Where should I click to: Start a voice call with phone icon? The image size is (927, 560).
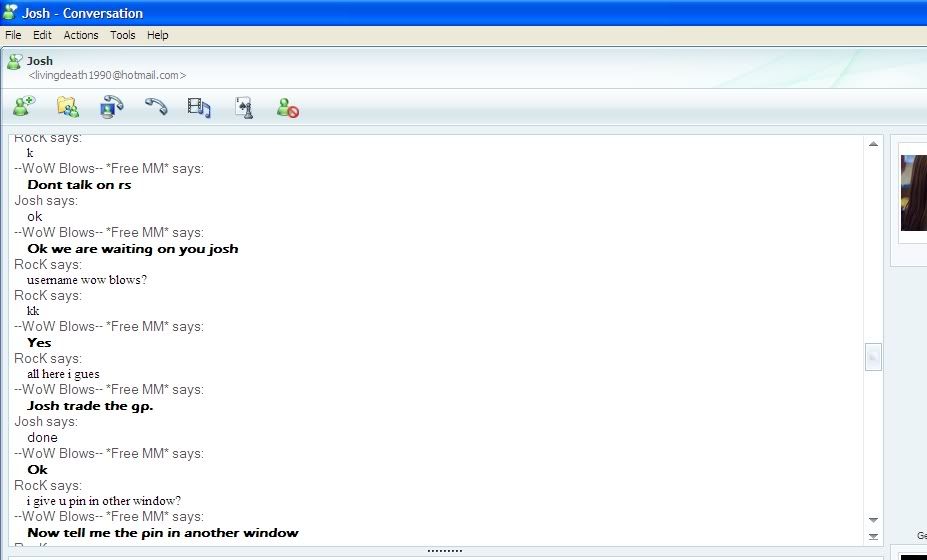click(x=156, y=106)
